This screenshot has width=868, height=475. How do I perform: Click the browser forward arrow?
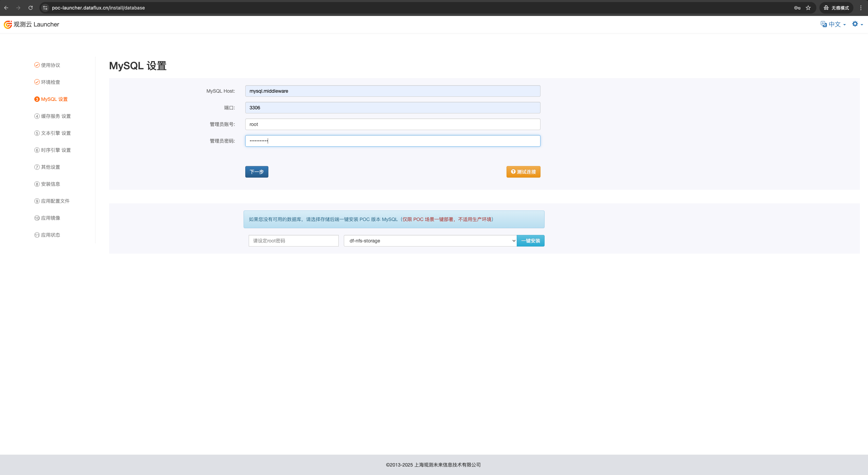click(18, 8)
